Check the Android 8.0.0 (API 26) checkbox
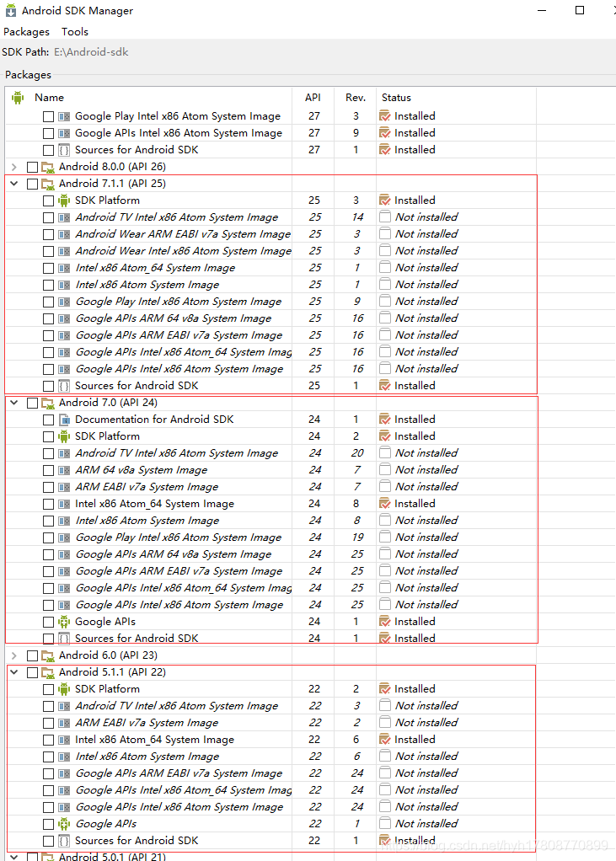The width and height of the screenshot is (616, 861). click(x=32, y=168)
